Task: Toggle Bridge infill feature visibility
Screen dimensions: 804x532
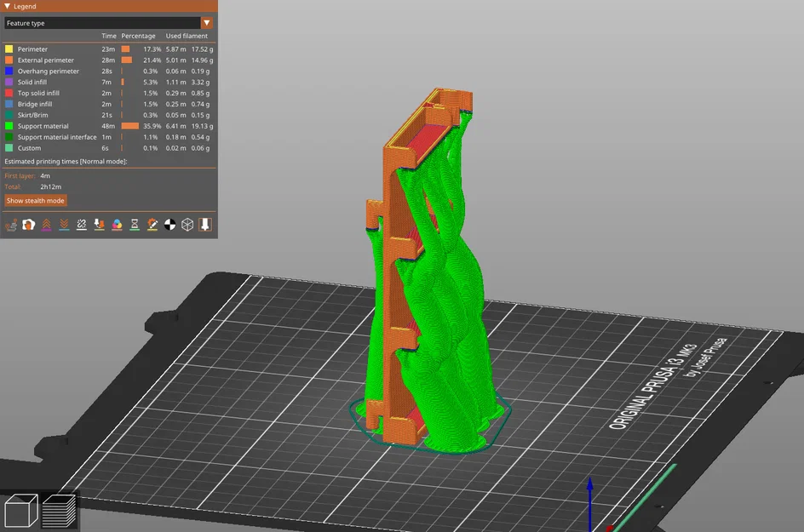Action: 109,104
